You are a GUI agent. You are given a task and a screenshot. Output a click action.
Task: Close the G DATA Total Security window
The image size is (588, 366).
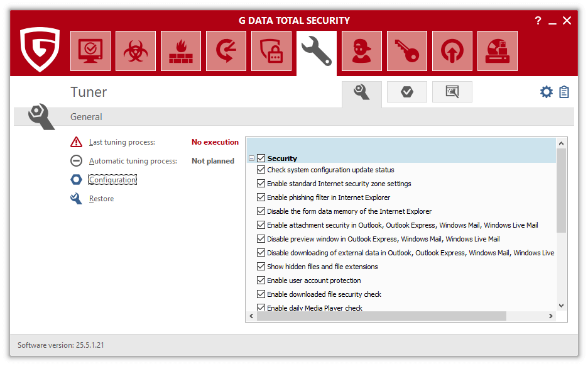(x=567, y=21)
